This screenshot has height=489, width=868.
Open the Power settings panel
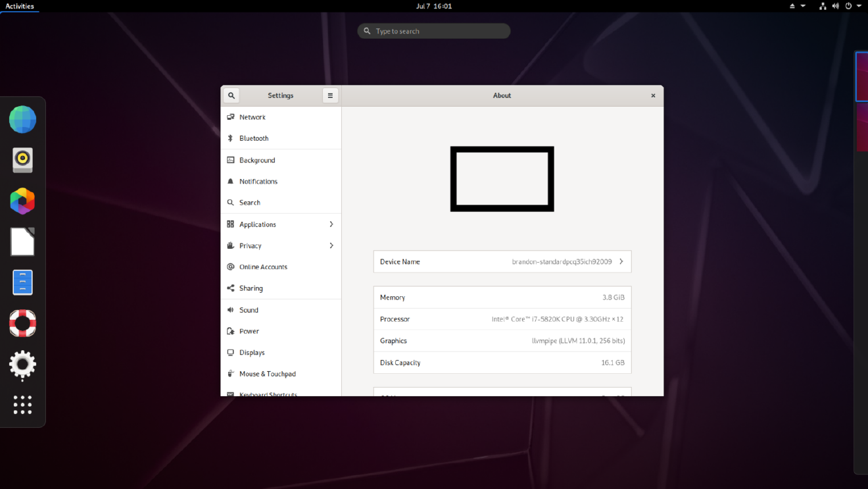(x=250, y=331)
